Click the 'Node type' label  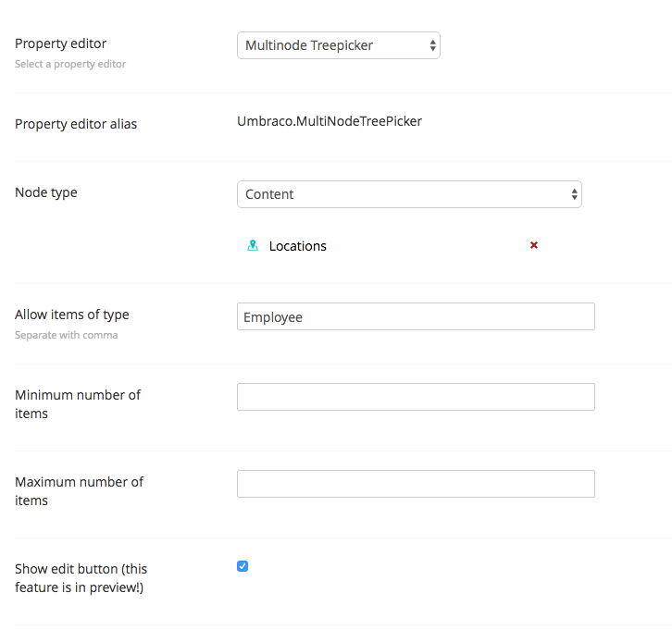pyautogui.click(x=46, y=192)
